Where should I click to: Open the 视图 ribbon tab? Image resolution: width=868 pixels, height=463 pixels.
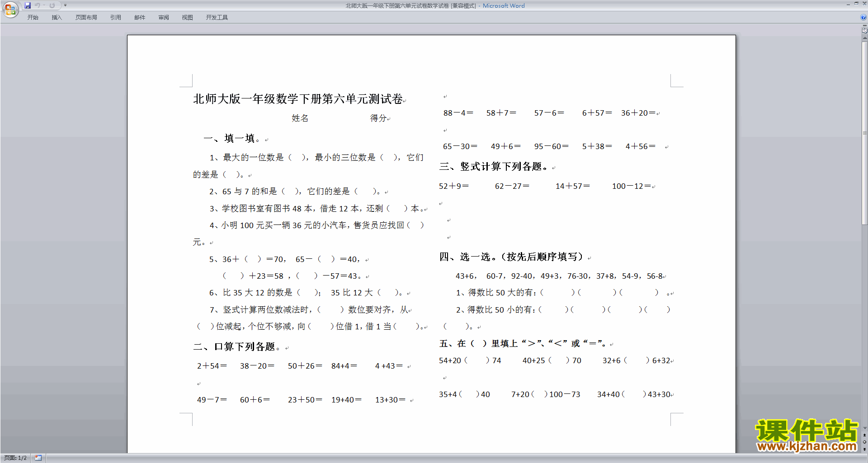pyautogui.click(x=188, y=18)
